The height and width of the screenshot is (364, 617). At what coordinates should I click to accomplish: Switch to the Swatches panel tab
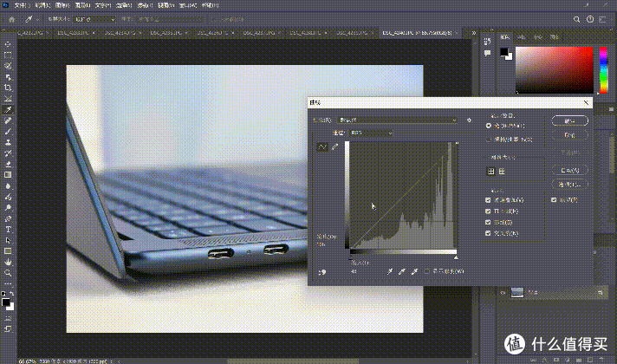pyautogui.click(x=522, y=37)
